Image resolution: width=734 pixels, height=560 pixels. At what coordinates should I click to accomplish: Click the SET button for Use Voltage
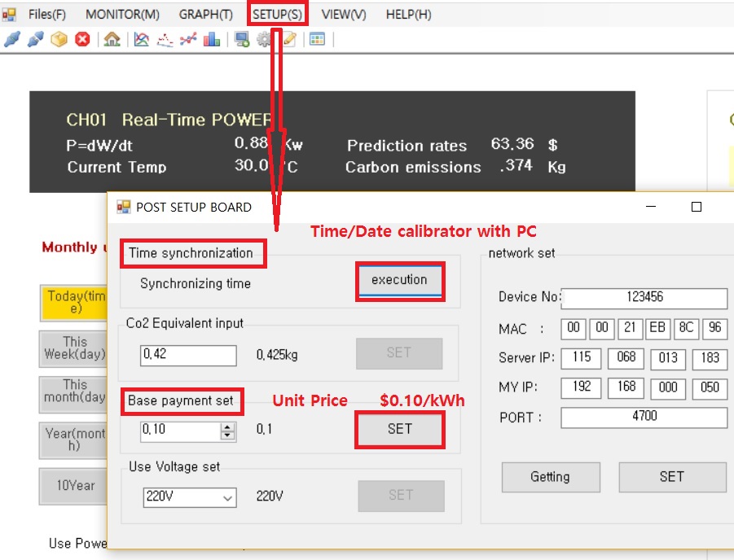coord(401,496)
